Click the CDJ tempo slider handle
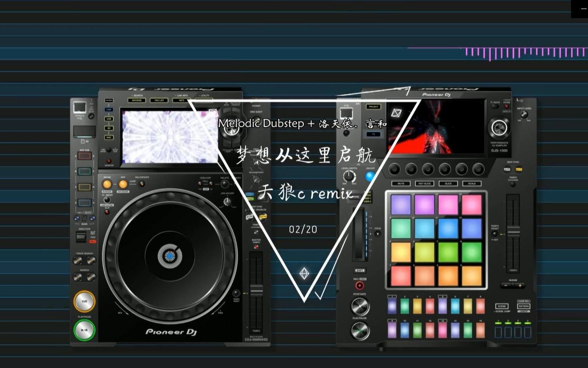This screenshot has width=588, height=368. coord(256,291)
